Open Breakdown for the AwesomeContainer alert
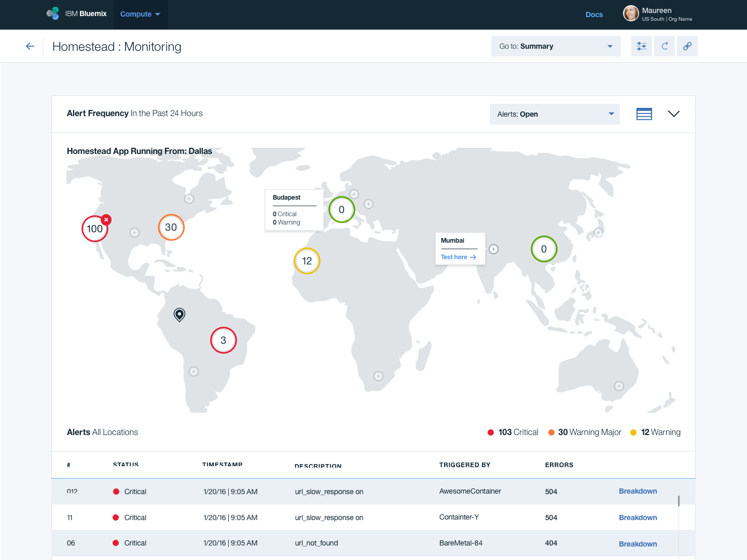 pyautogui.click(x=638, y=491)
